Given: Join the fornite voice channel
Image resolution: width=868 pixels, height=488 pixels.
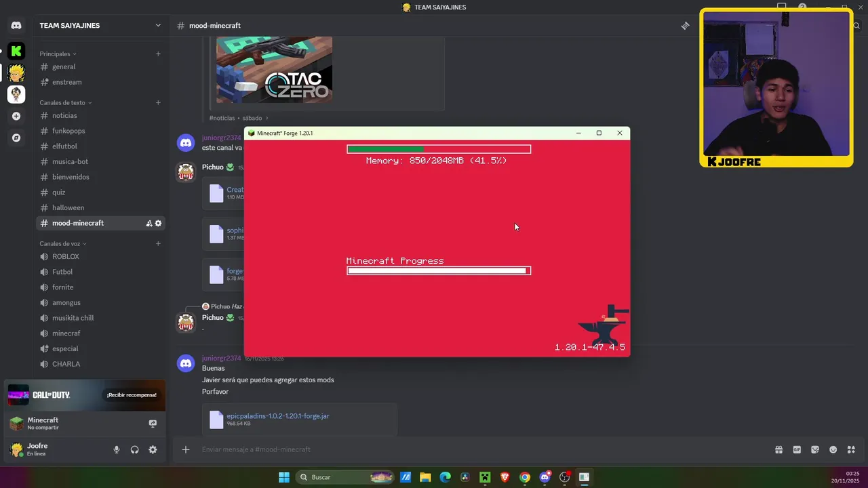Looking at the screenshot, I should click(100, 287).
